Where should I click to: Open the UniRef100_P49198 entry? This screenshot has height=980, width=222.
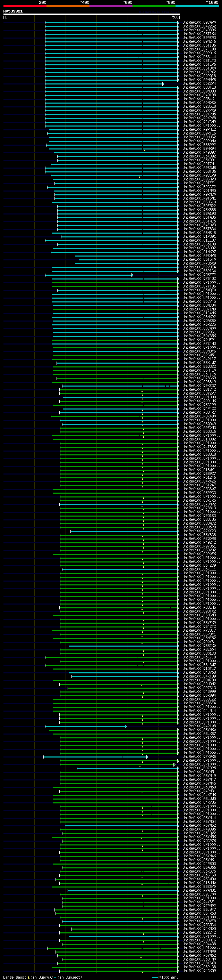[199, 95]
